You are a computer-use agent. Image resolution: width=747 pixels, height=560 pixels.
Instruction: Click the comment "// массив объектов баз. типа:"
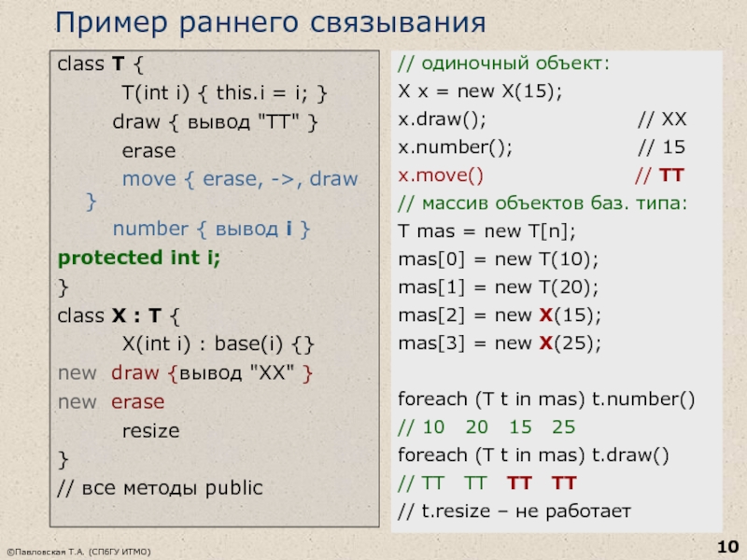(543, 203)
